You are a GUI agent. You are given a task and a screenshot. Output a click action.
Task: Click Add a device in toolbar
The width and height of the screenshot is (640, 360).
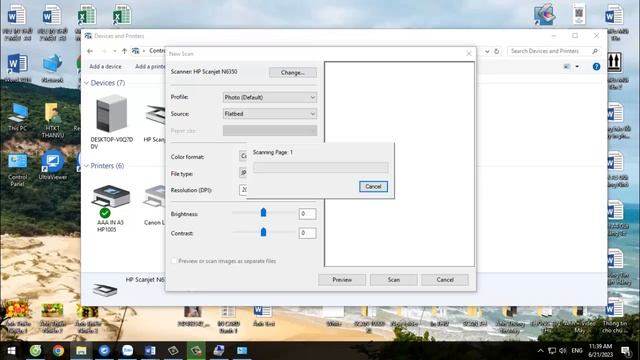click(105, 67)
